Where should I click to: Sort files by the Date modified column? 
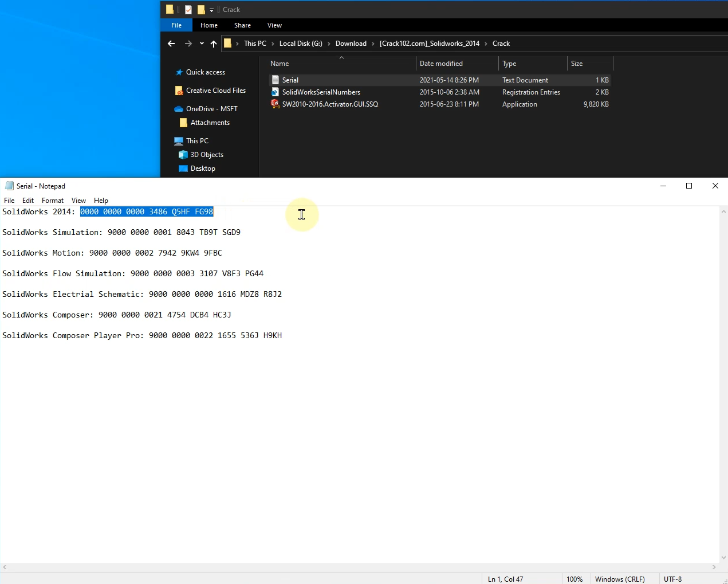[441, 64]
